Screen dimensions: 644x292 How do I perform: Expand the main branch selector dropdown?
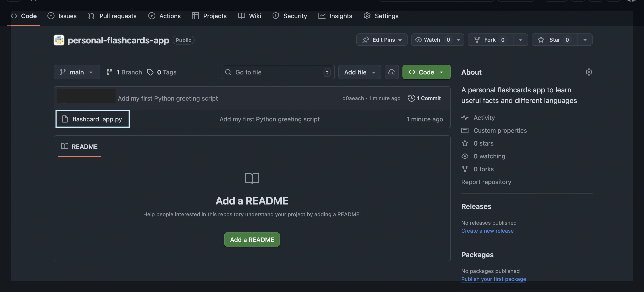[76, 72]
